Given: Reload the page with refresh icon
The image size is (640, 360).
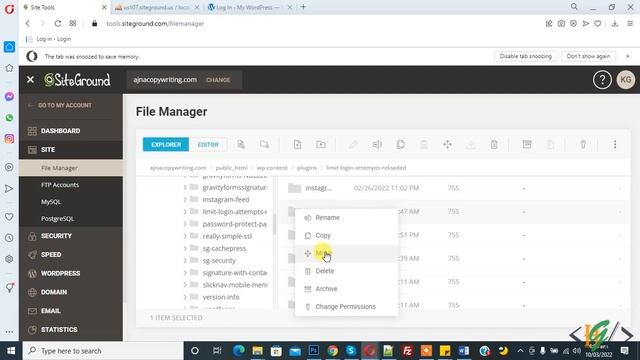Looking at the screenshot, I should [58, 24].
